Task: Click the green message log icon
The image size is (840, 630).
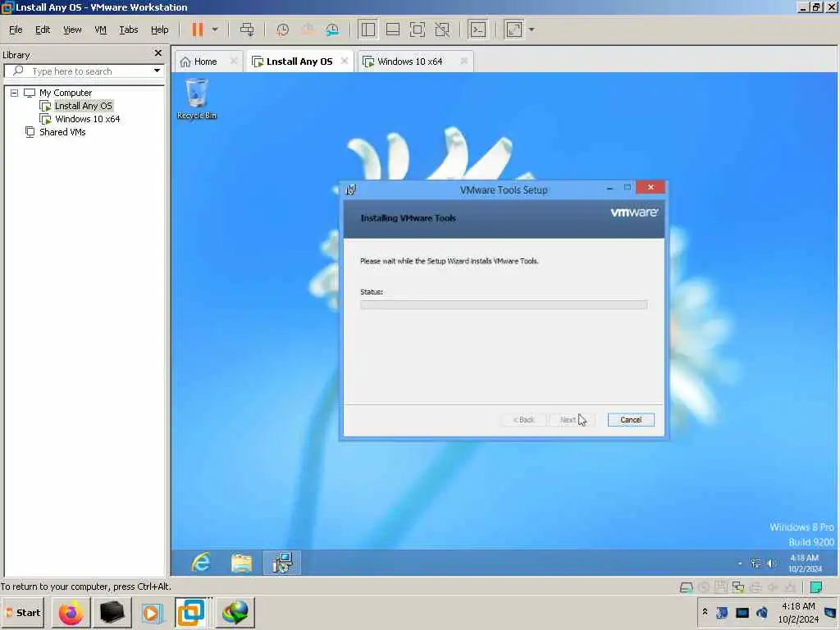Action: (816, 587)
